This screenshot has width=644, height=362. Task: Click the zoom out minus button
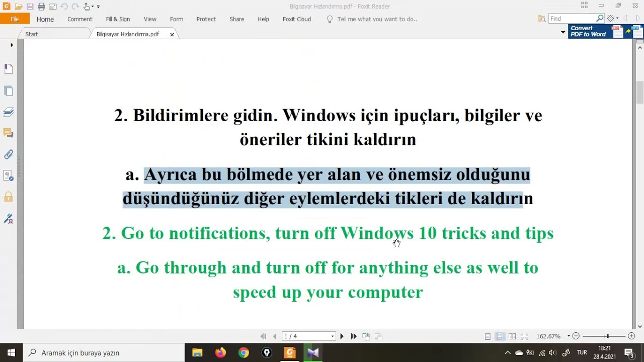pyautogui.click(x=576, y=336)
